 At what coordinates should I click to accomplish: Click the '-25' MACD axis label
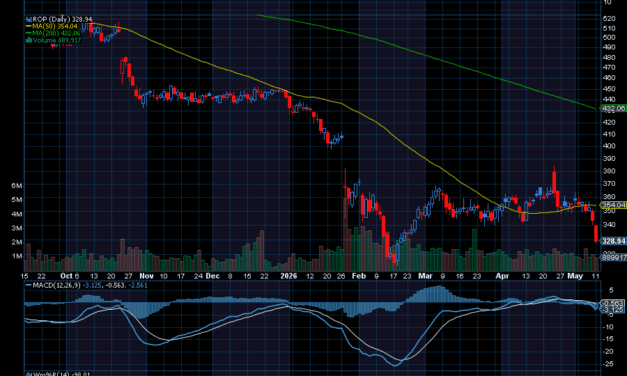click(x=608, y=364)
